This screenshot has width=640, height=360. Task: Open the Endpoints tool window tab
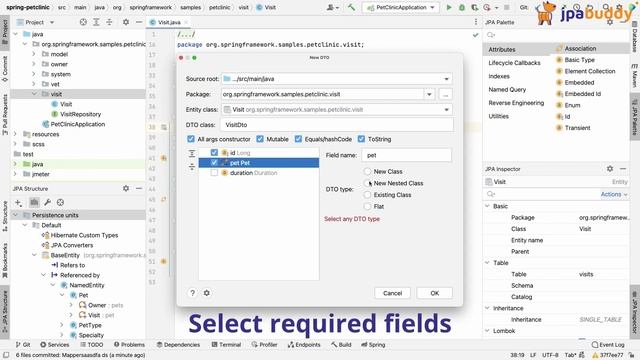pyautogui.click(x=304, y=345)
